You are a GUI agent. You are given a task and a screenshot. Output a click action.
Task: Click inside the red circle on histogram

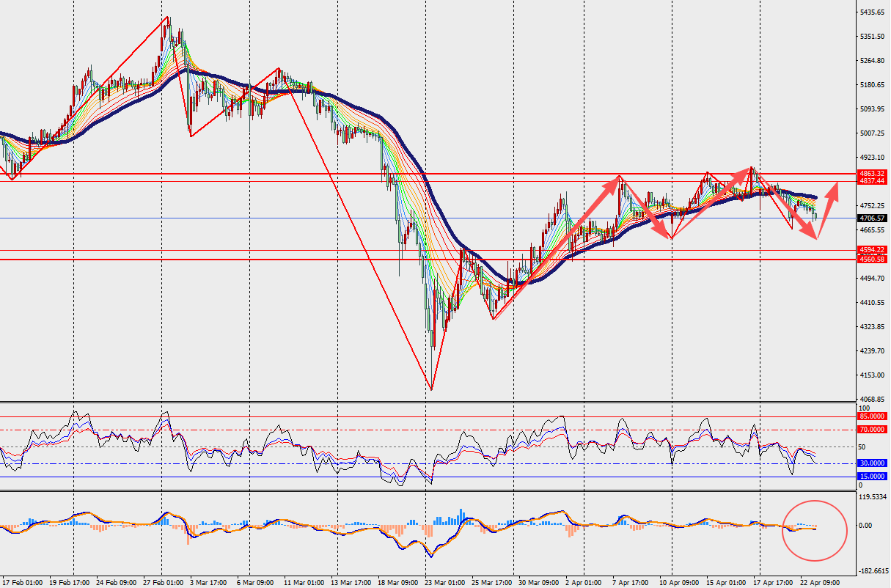point(815,529)
